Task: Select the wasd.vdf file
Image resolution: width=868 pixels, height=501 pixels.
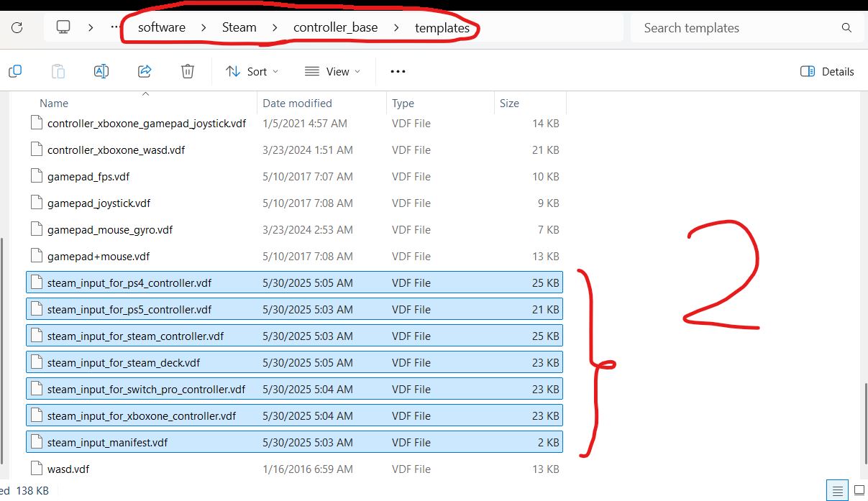Action: pyautogui.click(x=68, y=469)
